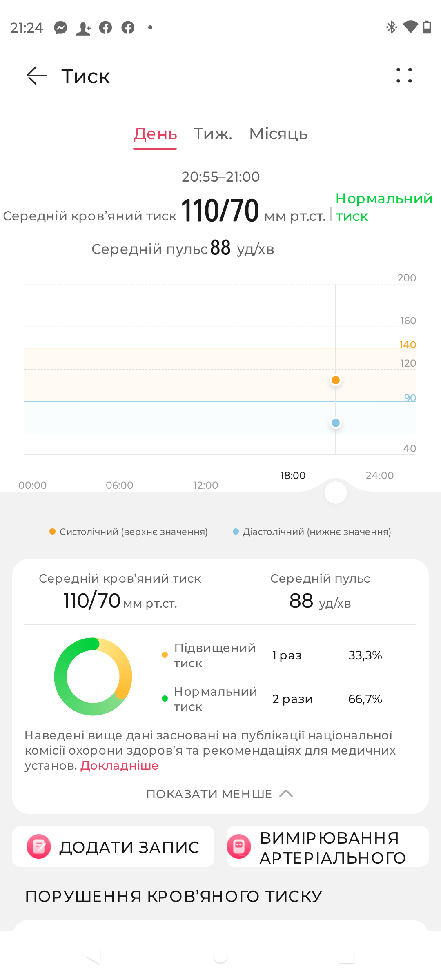Switch to the Місяць tab
Image resolution: width=441 pixels, height=980 pixels.
278,134
